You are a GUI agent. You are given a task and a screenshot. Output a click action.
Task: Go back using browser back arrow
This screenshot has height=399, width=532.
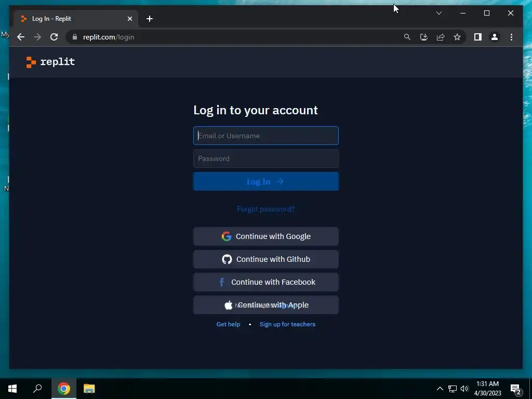pos(21,37)
